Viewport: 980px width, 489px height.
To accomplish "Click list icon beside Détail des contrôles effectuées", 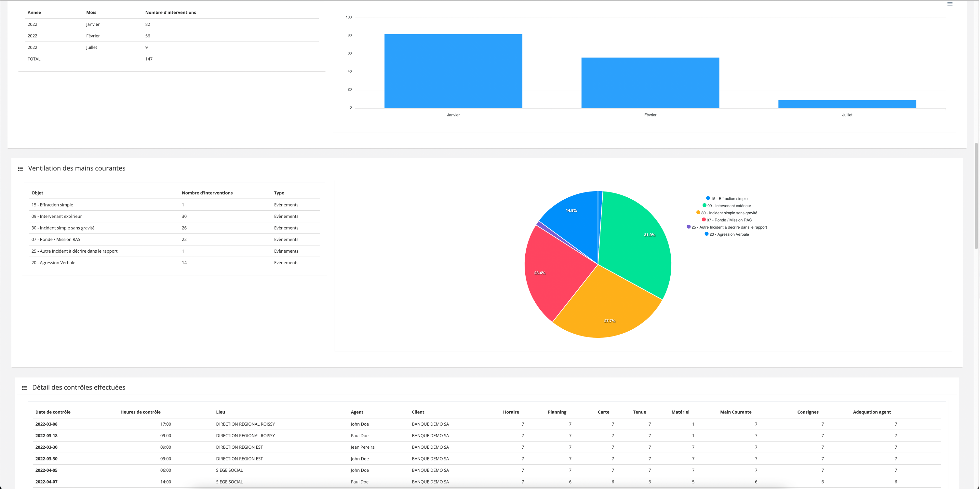I will tap(24, 388).
